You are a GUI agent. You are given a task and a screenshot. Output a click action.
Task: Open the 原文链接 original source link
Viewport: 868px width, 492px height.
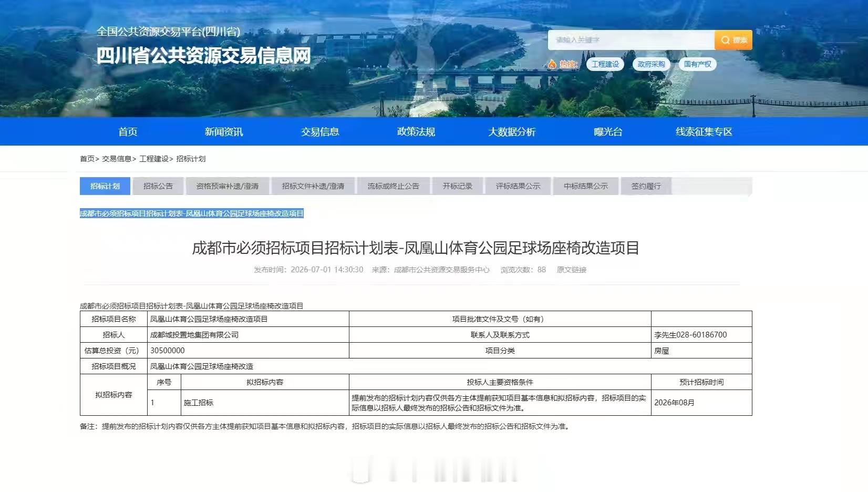click(572, 270)
